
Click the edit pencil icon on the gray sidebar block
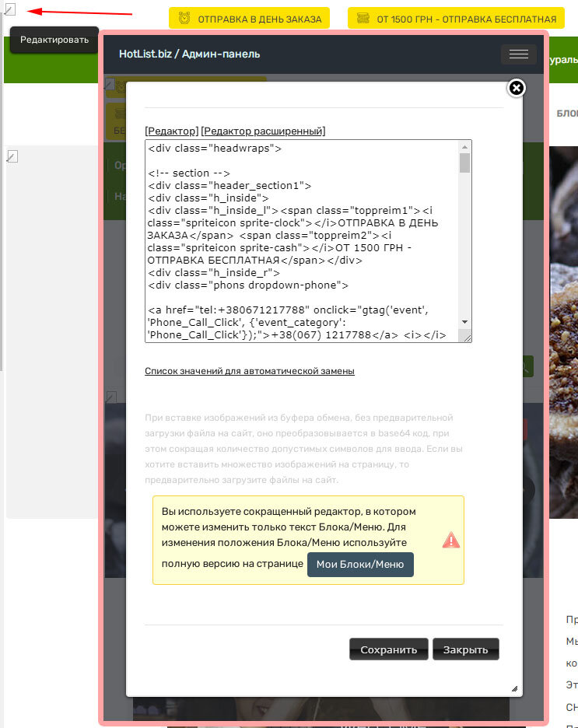12,157
